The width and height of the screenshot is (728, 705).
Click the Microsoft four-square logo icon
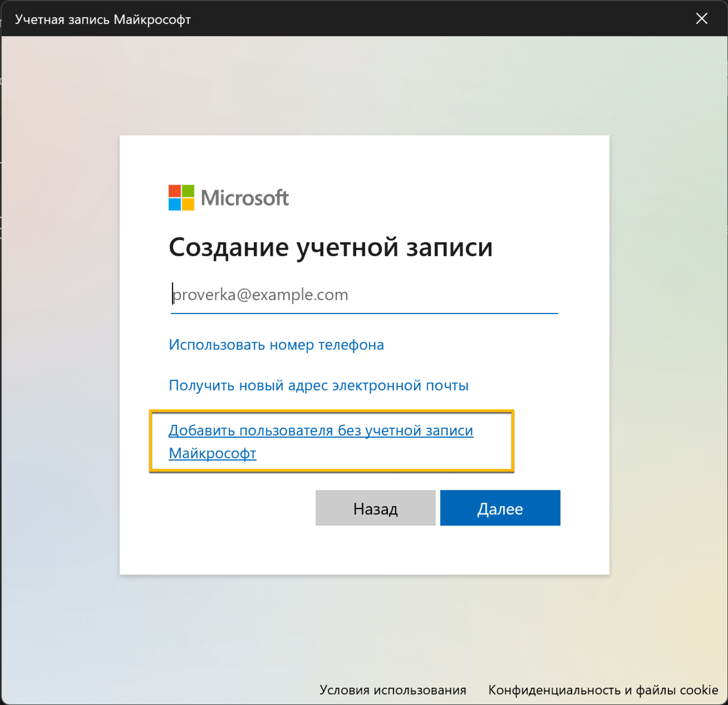[181, 198]
